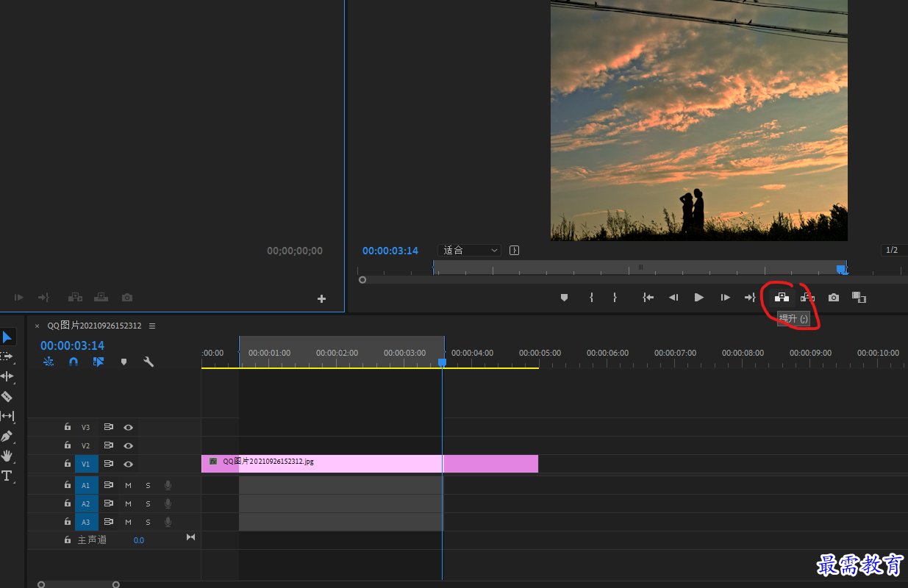Toggle insert sequences as nests option

coord(49,362)
